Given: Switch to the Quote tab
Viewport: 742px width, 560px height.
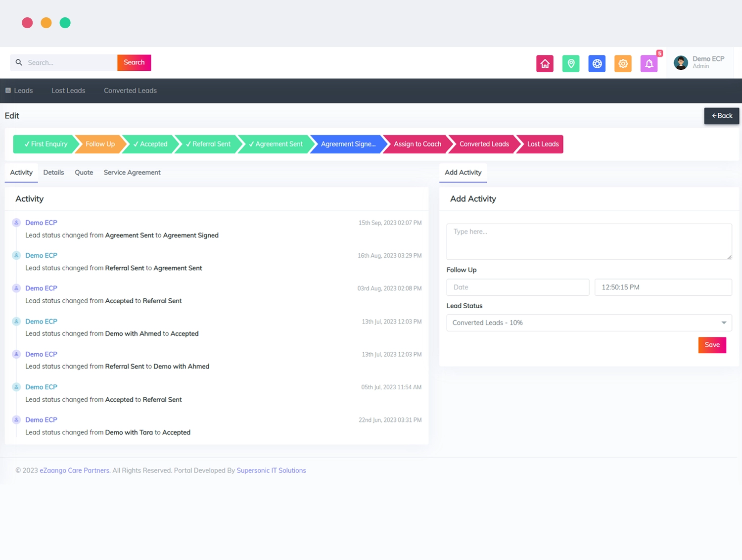Looking at the screenshot, I should click(x=84, y=173).
